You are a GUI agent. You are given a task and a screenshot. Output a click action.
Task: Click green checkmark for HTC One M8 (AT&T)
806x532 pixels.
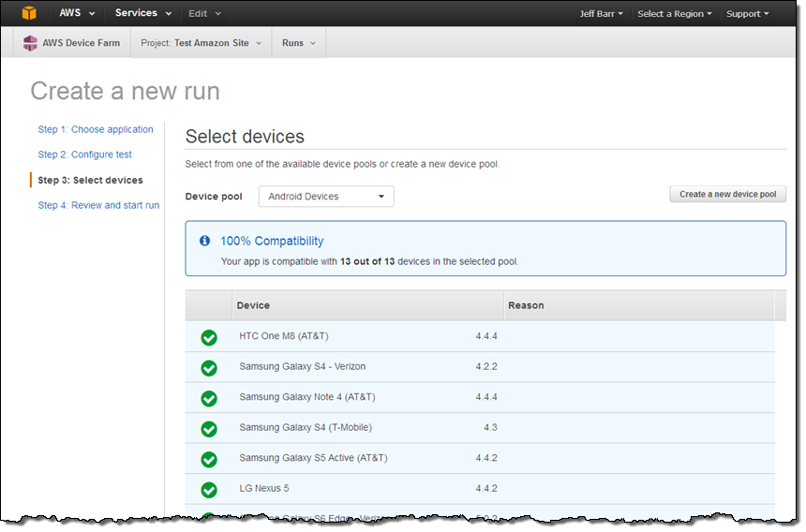pos(209,337)
